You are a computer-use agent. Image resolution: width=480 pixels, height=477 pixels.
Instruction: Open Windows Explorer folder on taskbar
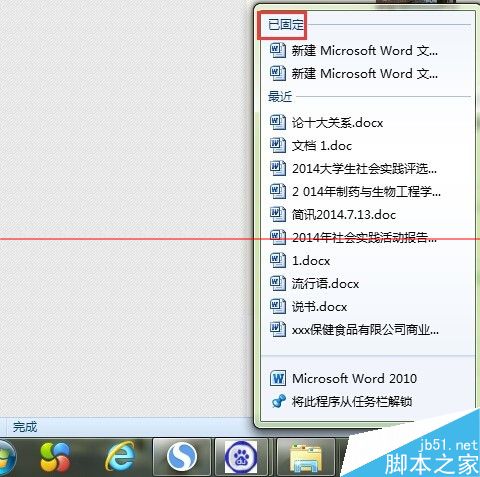[x=306, y=457]
